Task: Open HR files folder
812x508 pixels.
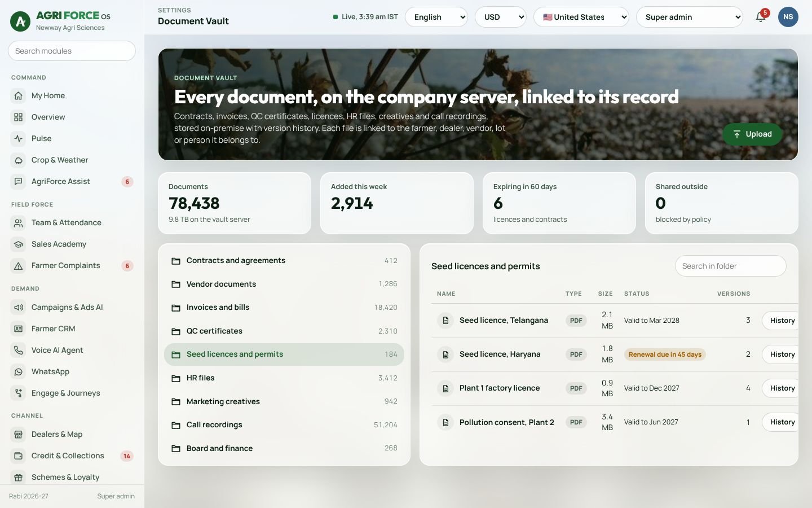Action: (284, 378)
